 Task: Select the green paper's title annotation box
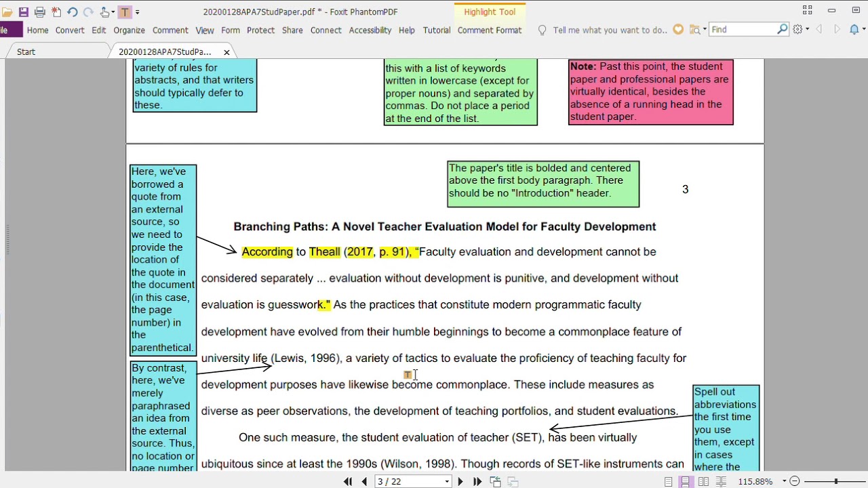[543, 184]
